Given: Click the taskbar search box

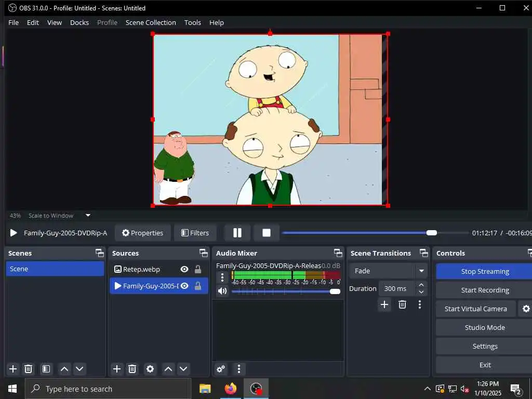Looking at the screenshot, I should (108, 389).
